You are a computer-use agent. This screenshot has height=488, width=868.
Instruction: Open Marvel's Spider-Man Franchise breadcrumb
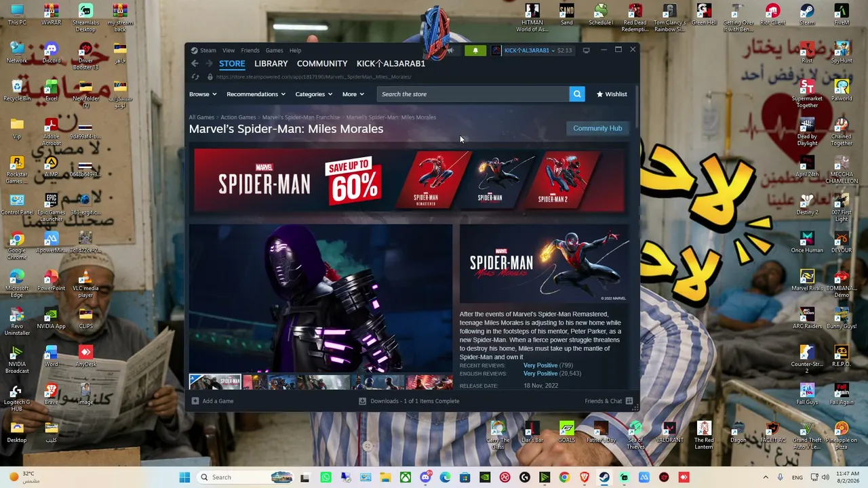tap(301, 117)
